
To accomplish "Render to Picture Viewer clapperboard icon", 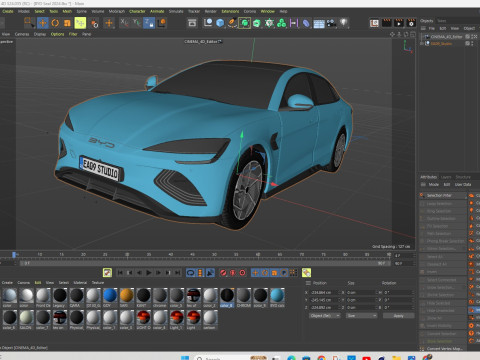I will pyautogui.click(x=399, y=23).
